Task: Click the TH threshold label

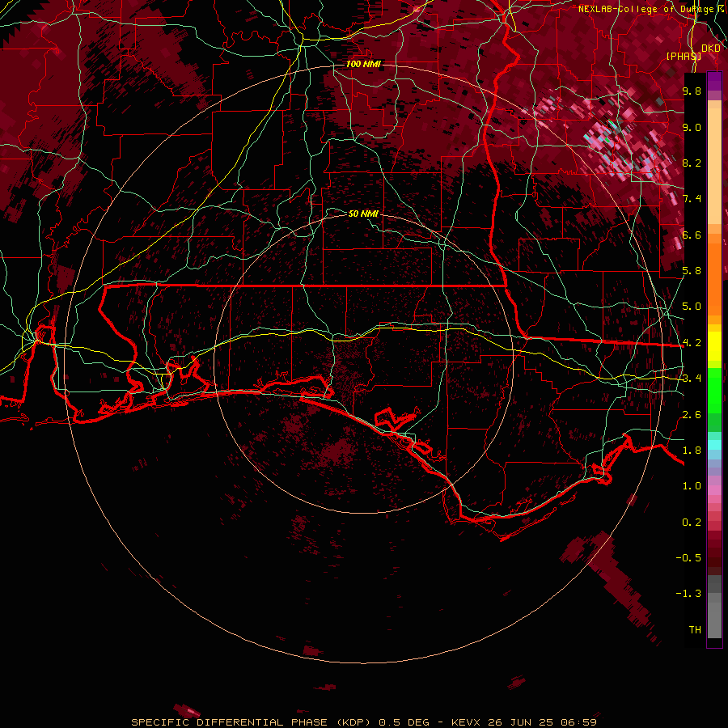Action: click(x=695, y=630)
